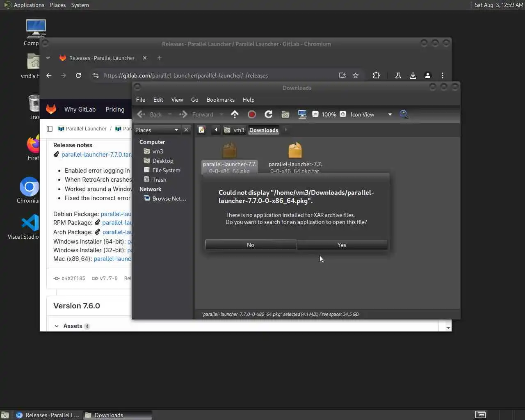Image resolution: width=525 pixels, height=420 pixels.
Task: Go to the Home folder icon
Action: (285, 114)
